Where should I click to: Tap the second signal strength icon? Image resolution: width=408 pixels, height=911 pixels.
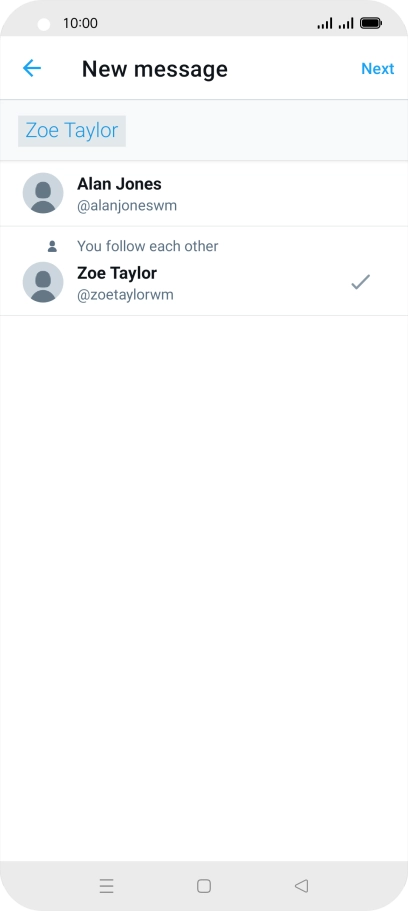[x=346, y=23]
